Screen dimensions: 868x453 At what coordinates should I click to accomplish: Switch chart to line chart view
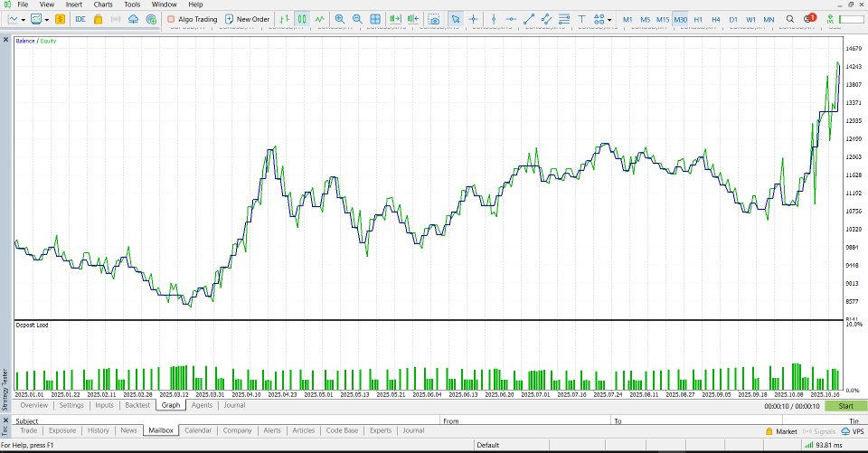click(320, 19)
